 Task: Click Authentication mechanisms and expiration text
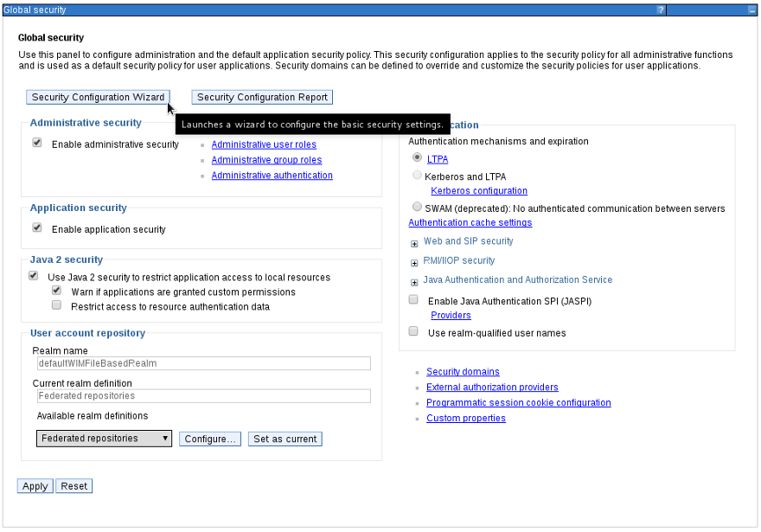click(x=498, y=141)
